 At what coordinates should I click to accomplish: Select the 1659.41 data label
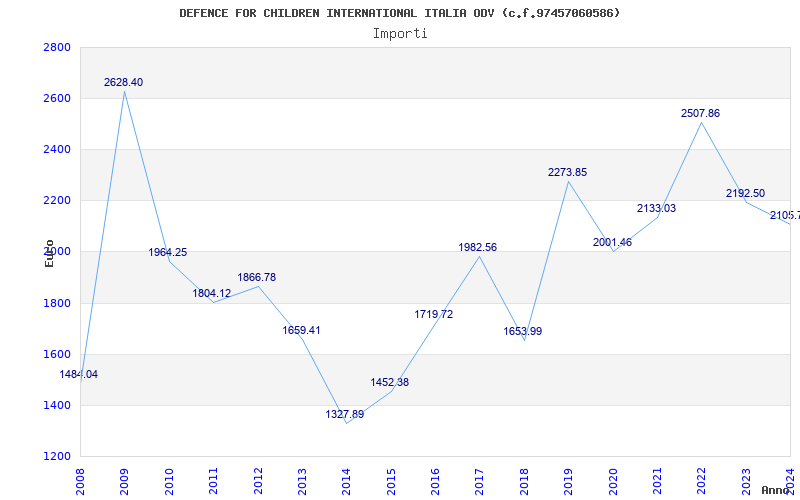tap(302, 331)
